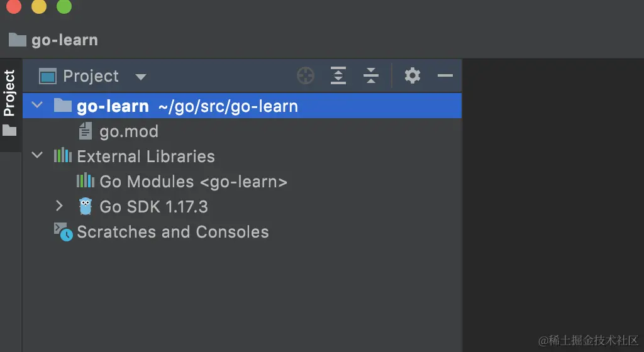Viewport: 644px width, 352px height.
Task: Select the go.mod file
Action: point(129,131)
